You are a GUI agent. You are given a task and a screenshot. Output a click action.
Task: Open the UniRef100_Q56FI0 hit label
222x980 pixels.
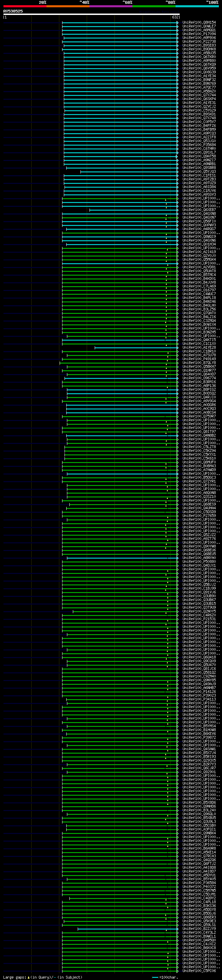click(x=199, y=221)
